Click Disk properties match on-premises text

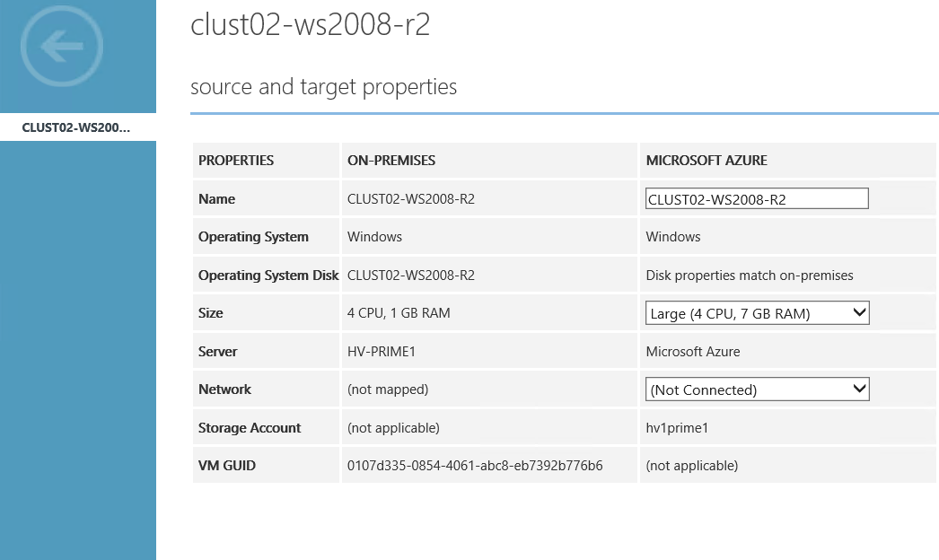pos(750,276)
